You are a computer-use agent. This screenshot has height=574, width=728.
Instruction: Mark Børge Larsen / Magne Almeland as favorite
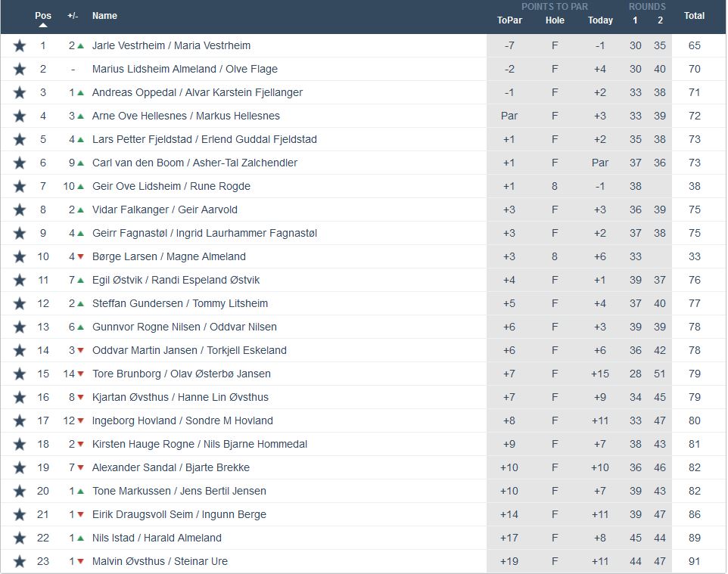click(x=20, y=256)
